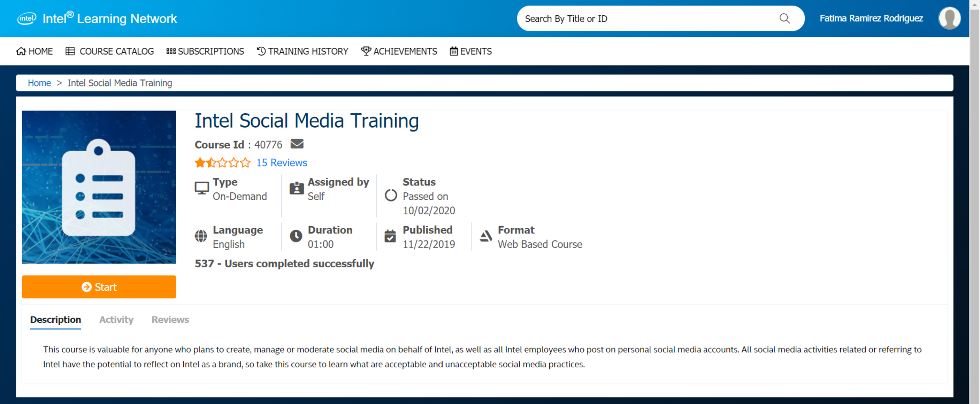This screenshot has width=980, height=404.
Task: Click the Duration clock icon
Action: pos(296,236)
